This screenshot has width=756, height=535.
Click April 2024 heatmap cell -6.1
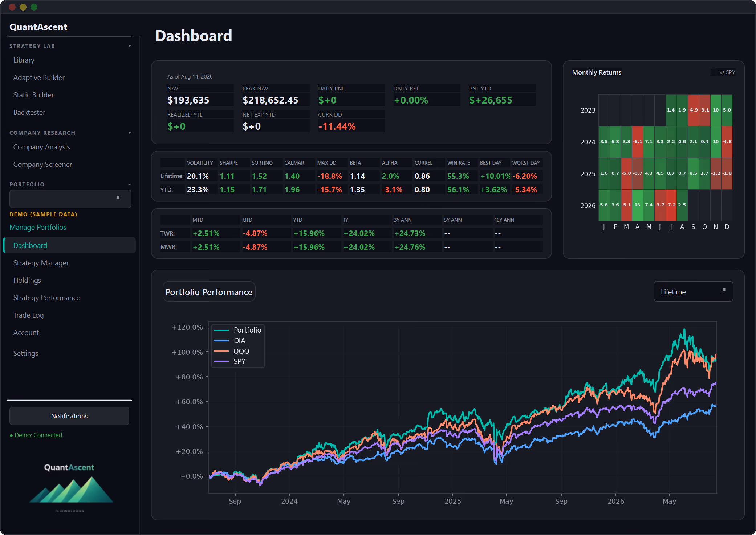click(638, 142)
